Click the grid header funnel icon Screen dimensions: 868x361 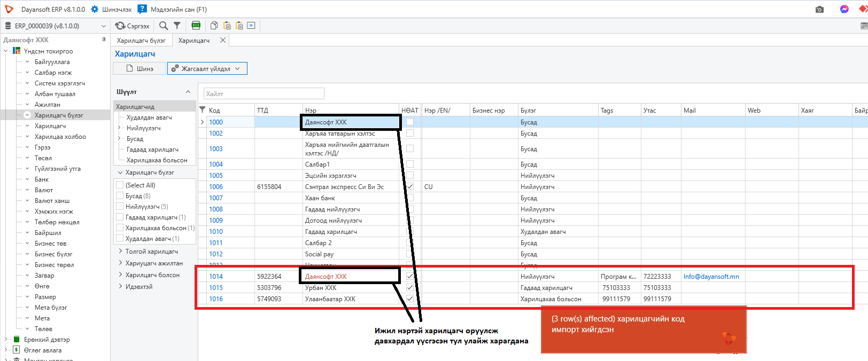203,110
